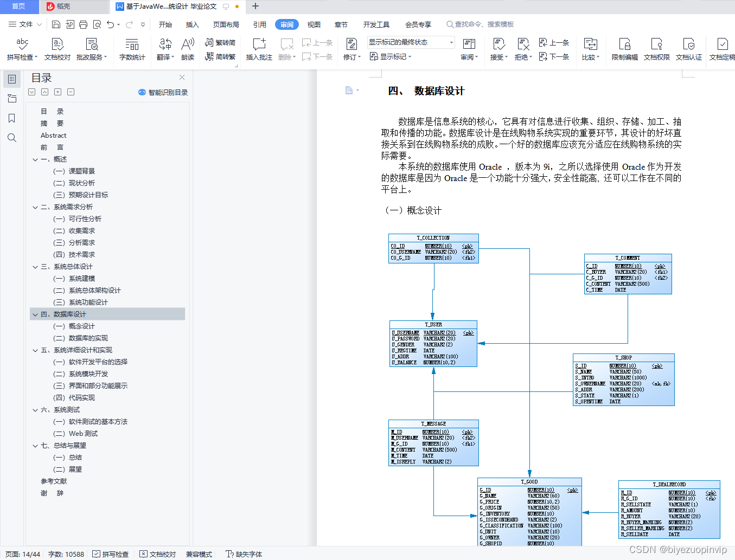This screenshot has width=735, height=560.
Task: Convert traditional to simplified (繁转简)
Action: tap(220, 42)
